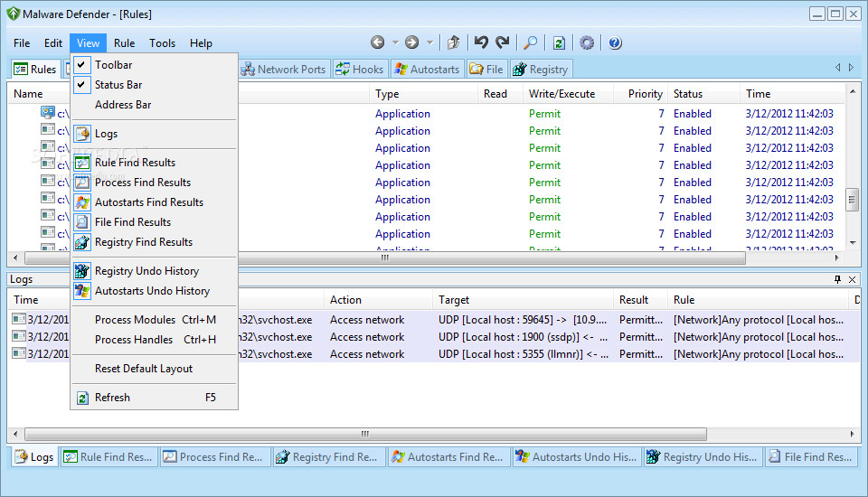The height and width of the screenshot is (497, 868).
Task: Open settings with the gear toolbar icon
Action: point(587,42)
